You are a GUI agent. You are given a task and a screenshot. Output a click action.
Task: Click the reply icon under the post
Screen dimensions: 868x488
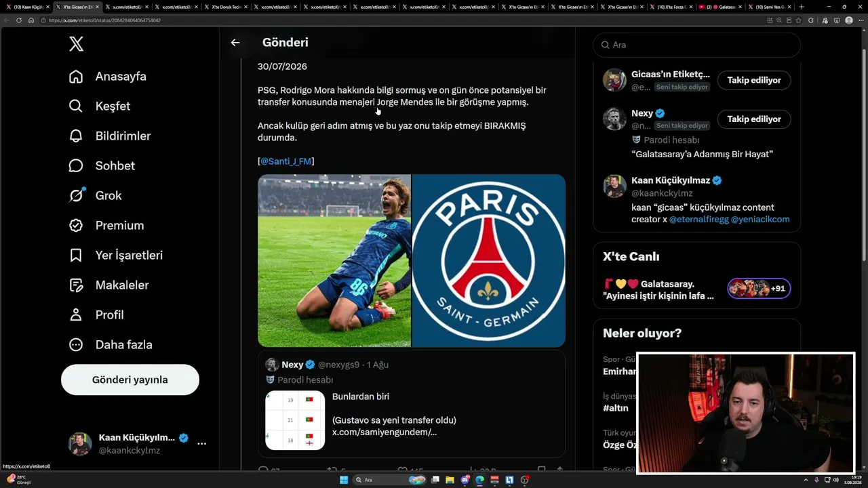(263, 468)
